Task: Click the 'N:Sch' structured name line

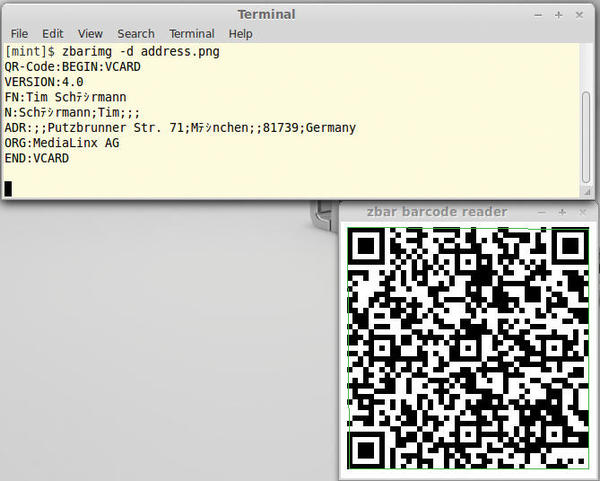Action: (x=72, y=113)
